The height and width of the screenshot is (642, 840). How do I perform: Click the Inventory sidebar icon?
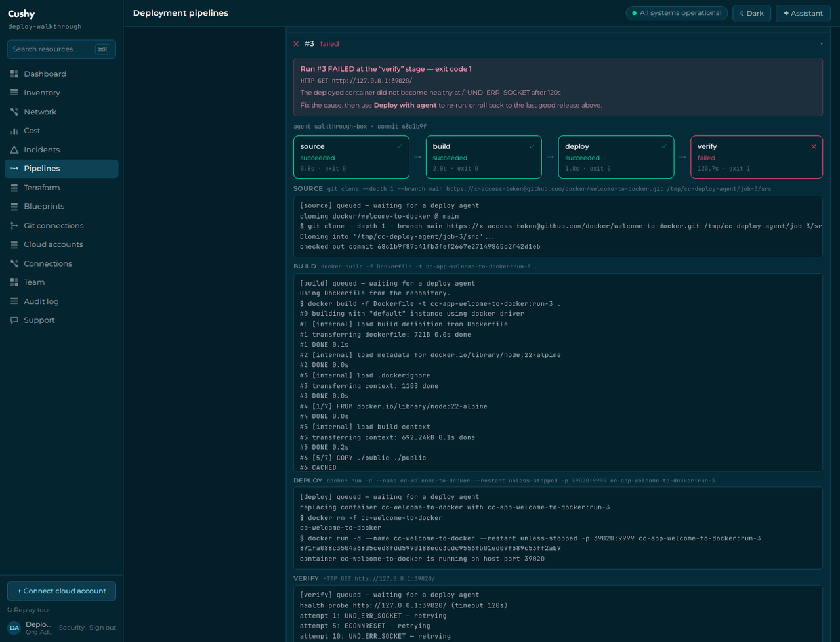[x=14, y=93]
